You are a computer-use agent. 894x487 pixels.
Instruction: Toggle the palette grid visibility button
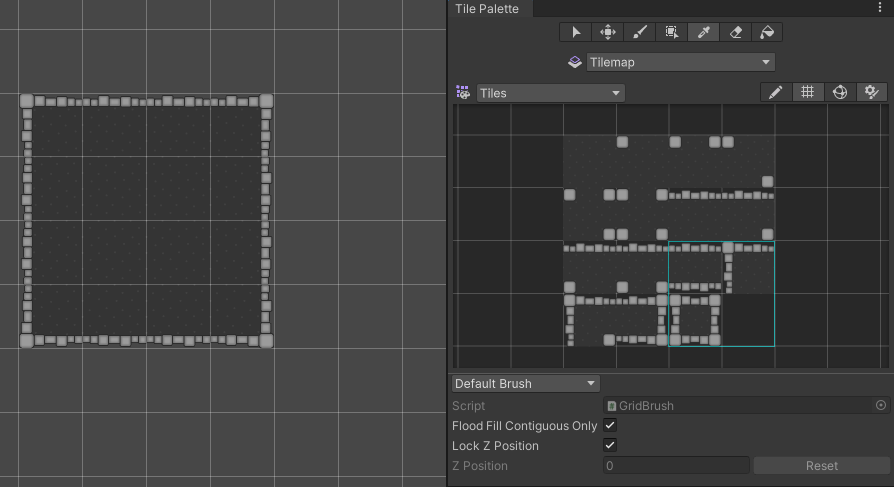pyautogui.click(x=807, y=92)
